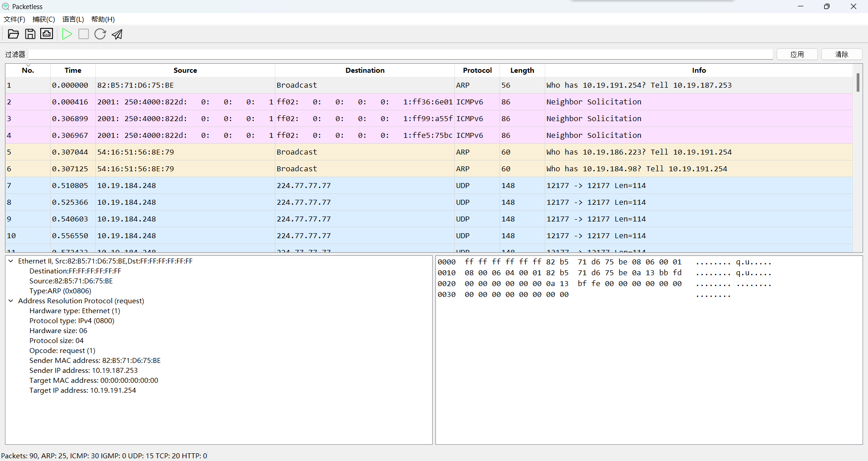Apply the filter with 应用 button
Viewport: 868px width, 461px height.
pyautogui.click(x=797, y=54)
